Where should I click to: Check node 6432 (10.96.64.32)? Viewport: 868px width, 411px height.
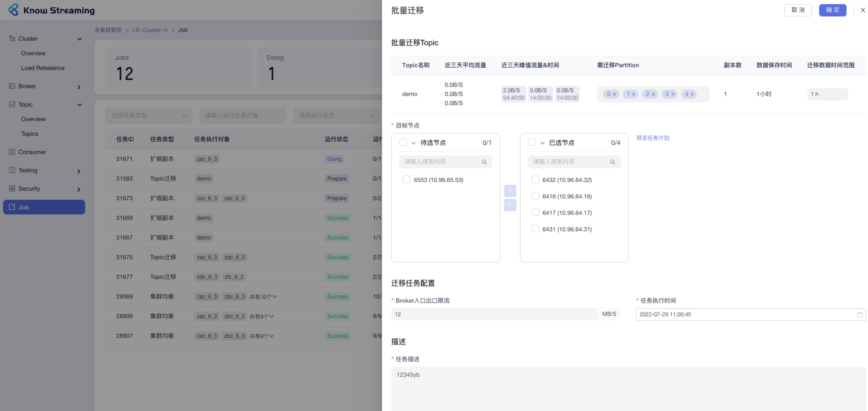[535, 179]
